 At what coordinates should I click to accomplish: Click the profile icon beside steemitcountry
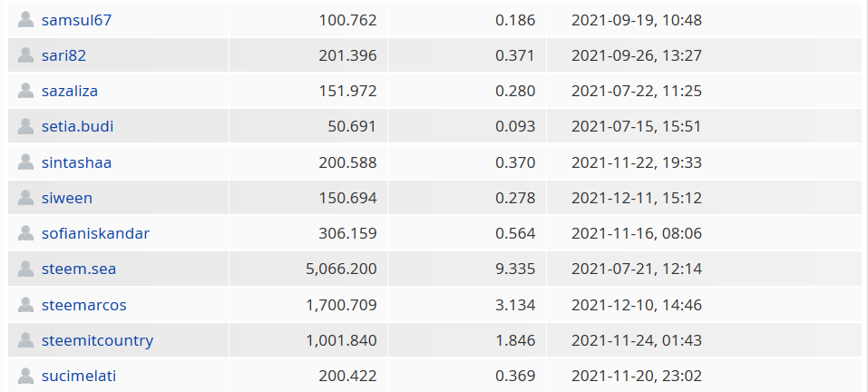pos(25,340)
